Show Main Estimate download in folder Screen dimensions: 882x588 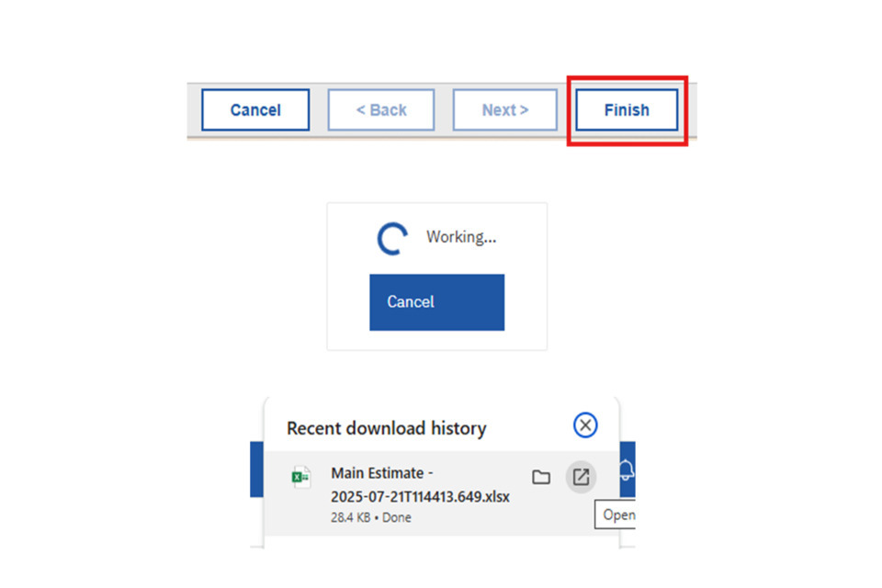pyautogui.click(x=541, y=477)
